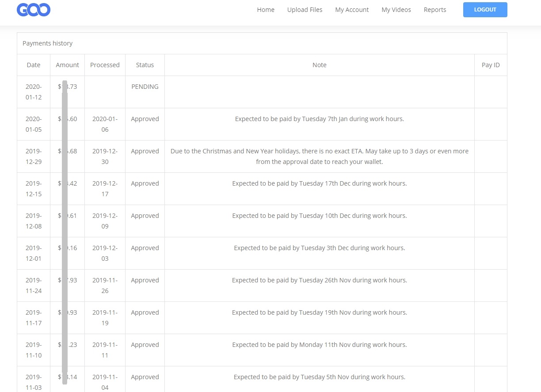
Task: Select the Date column header
Action: (x=34, y=65)
